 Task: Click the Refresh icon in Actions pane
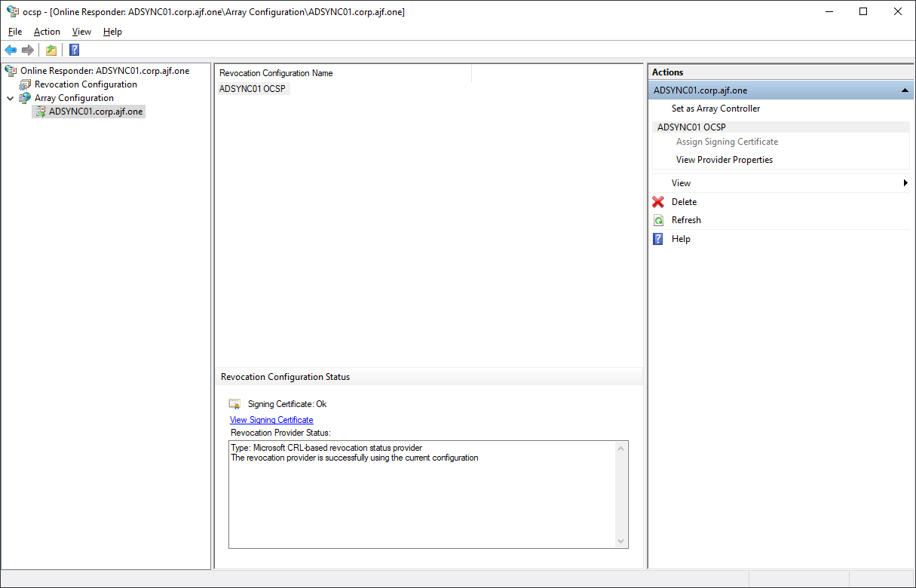click(x=658, y=219)
